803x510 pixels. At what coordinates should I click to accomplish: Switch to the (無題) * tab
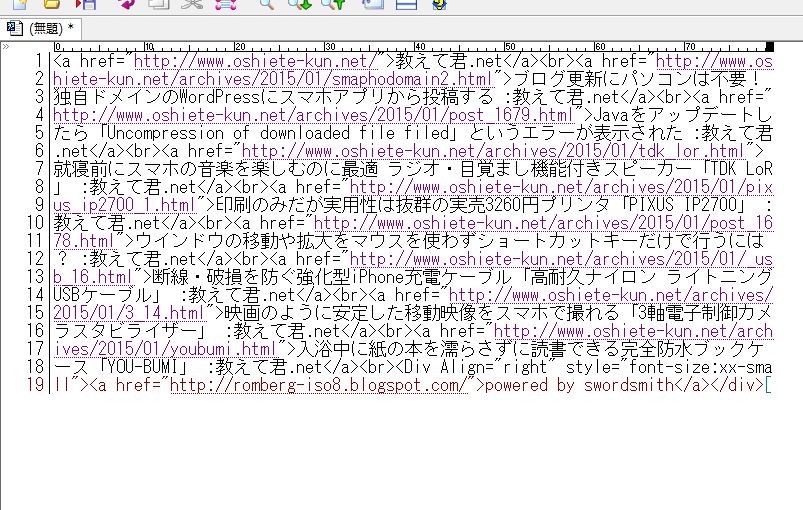40,28
